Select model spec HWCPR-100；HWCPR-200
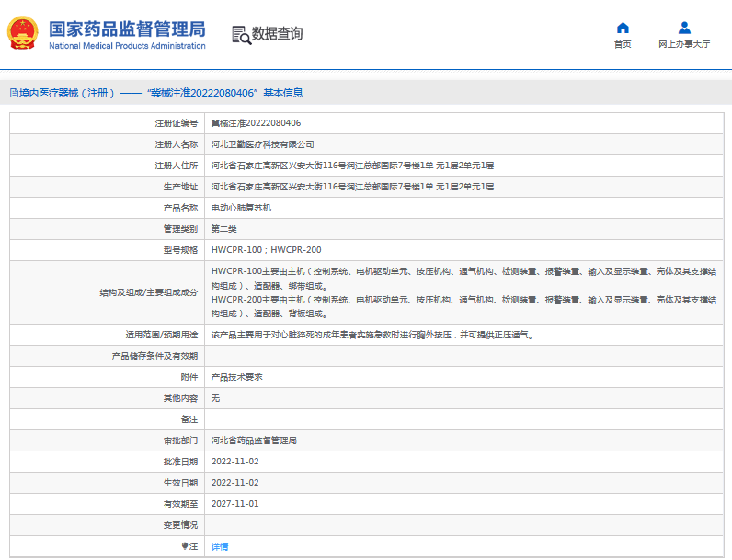Viewport: 732px width, 560px height. pos(266,250)
